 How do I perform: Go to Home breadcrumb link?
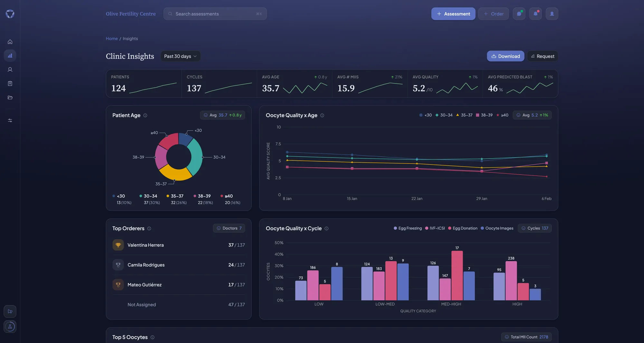pos(112,39)
